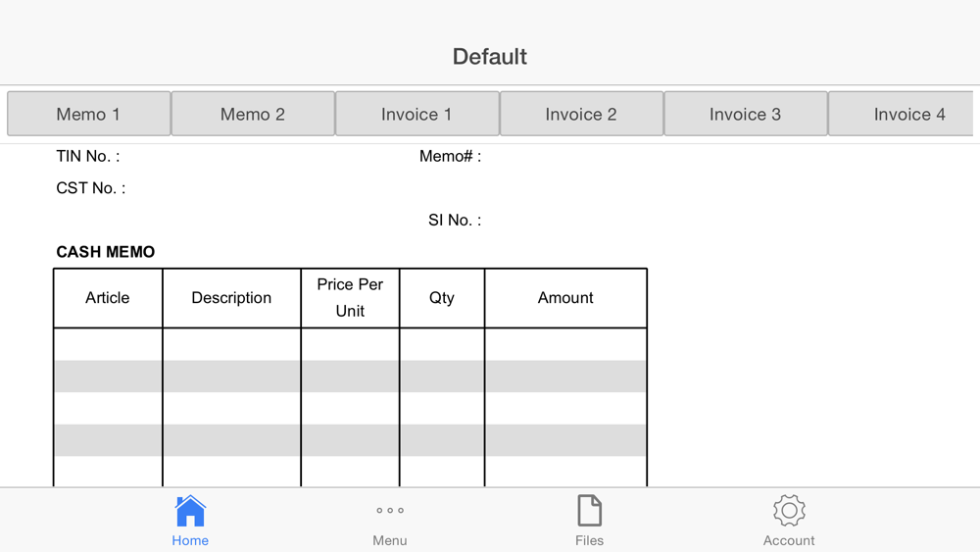Viewport: 980px width, 552px height.
Task: Select the first empty Description cell
Action: [231, 344]
